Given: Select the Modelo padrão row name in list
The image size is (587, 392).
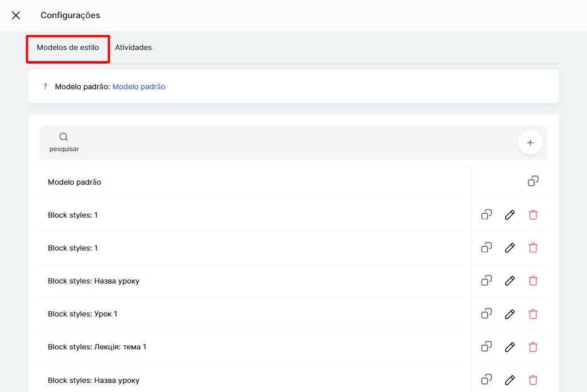Looking at the screenshot, I should (75, 182).
